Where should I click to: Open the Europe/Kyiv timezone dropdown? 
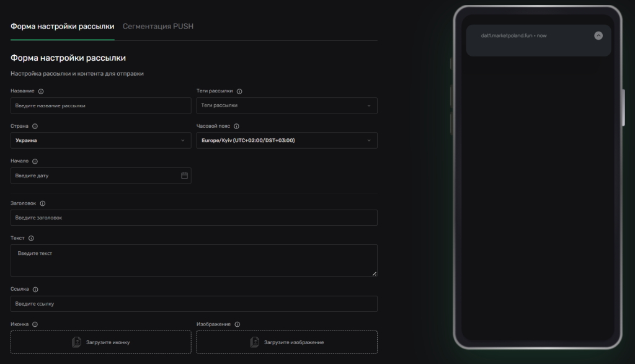[x=286, y=140]
